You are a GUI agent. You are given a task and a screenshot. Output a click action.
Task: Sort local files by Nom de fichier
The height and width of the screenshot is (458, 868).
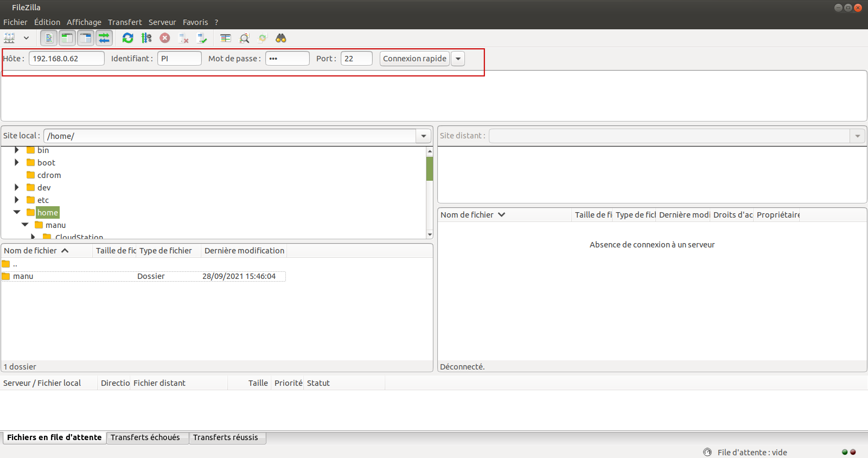point(47,251)
